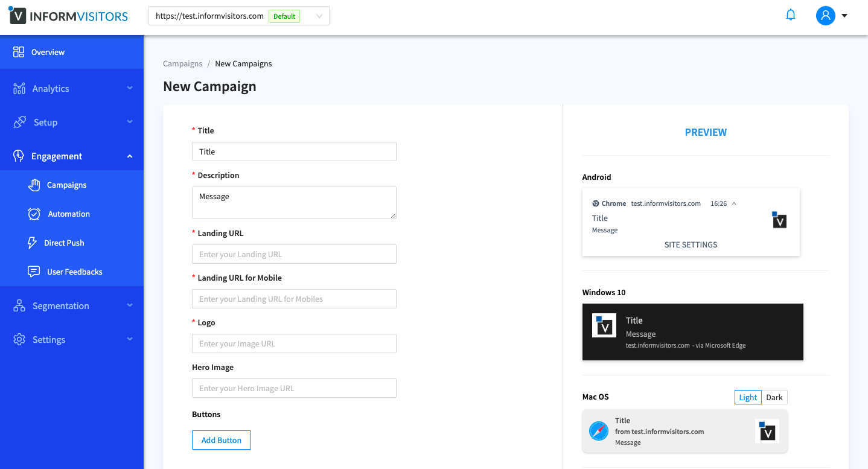Click the InformVisitors logo
Viewport: 868px width, 469px height.
(68, 16)
